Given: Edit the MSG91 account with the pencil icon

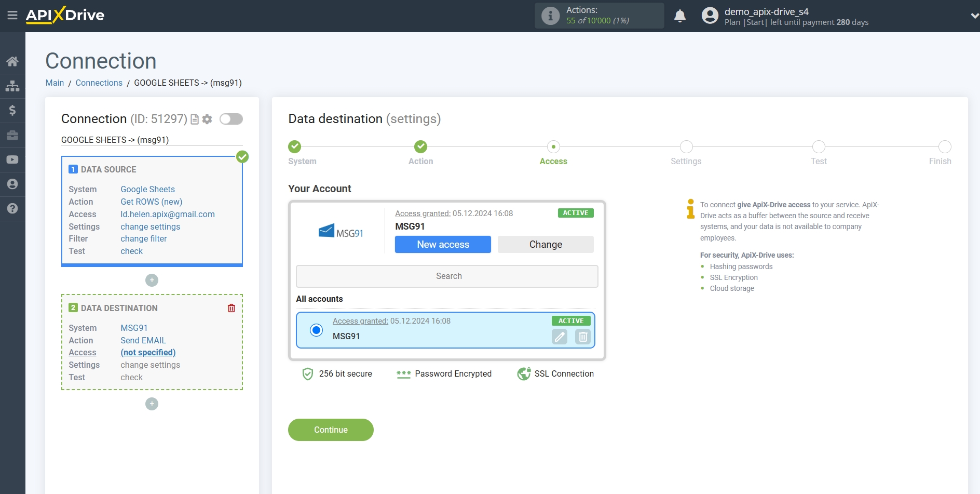Looking at the screenshot, I should pos(560,337).
